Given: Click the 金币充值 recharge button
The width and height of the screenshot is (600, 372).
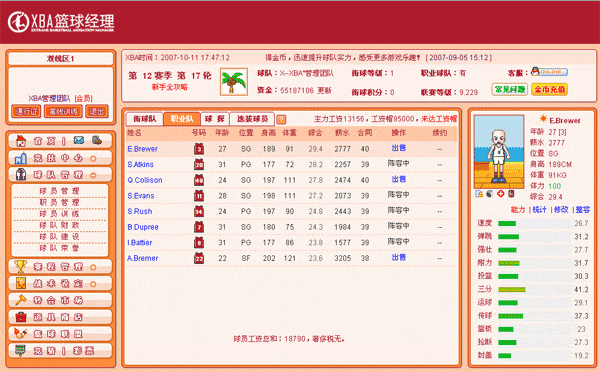Looking at the screenshot, I should [x=549, y=90].
